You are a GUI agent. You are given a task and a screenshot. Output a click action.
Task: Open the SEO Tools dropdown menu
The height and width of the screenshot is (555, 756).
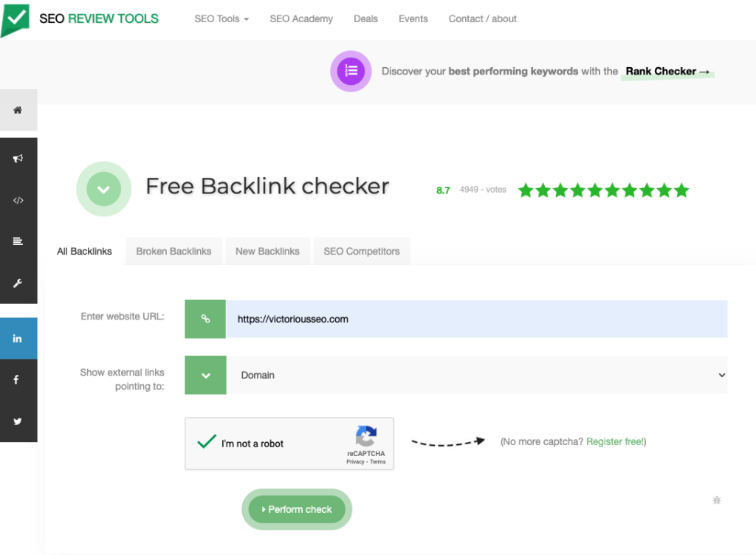(x=221, y=18)
